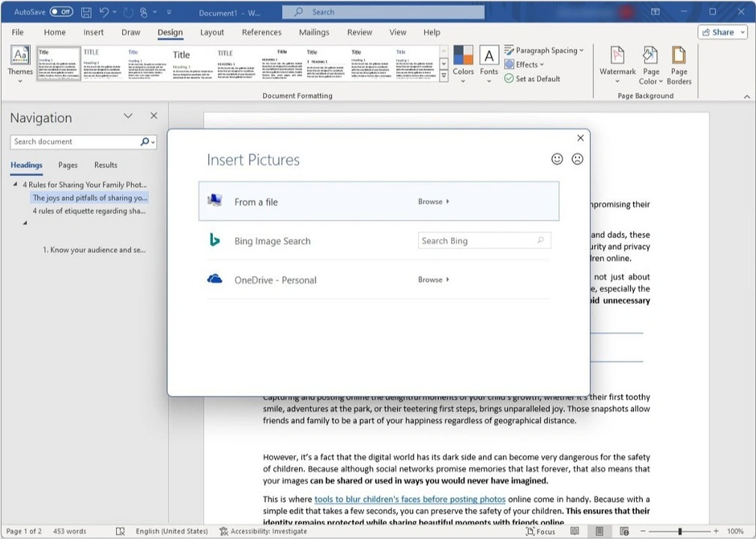Select the first document formatting style thumbnail
Viewport: 756px width, 539px height.
(x=58, y=63)
